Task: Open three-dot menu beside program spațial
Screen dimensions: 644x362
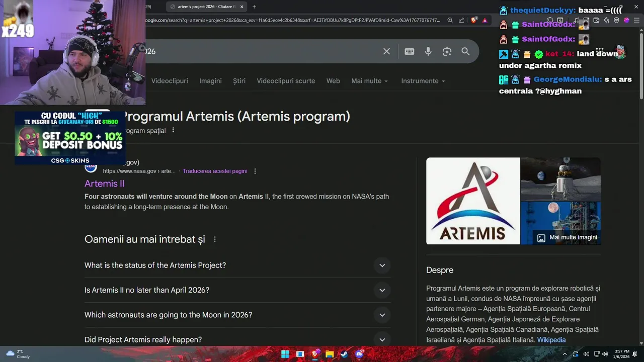Action: pos(173,130)
